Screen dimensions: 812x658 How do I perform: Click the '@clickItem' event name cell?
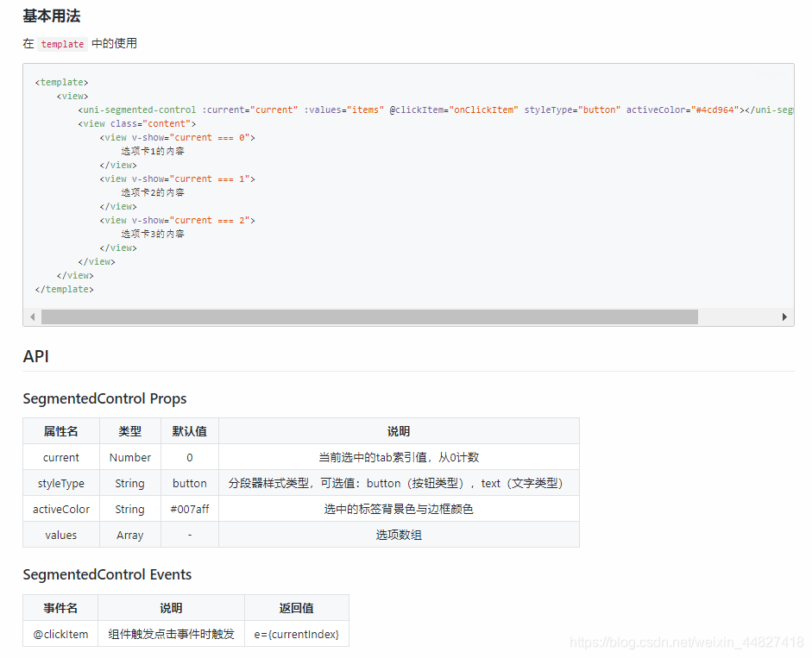pyautogui.click(x=60, y=634)
